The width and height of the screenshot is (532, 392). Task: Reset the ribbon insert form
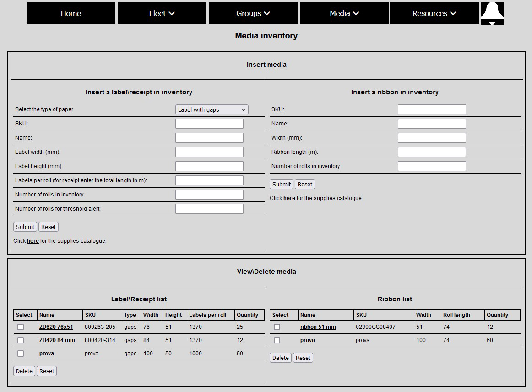tap(304, 184)
